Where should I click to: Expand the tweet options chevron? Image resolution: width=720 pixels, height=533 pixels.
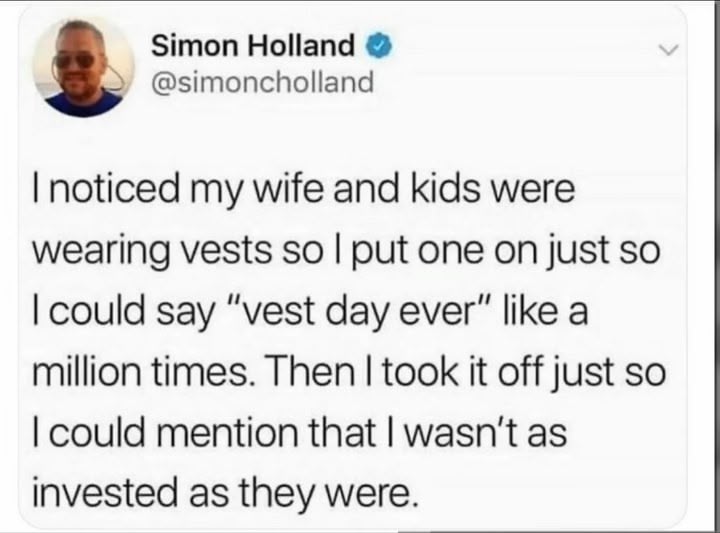[667, 49]
